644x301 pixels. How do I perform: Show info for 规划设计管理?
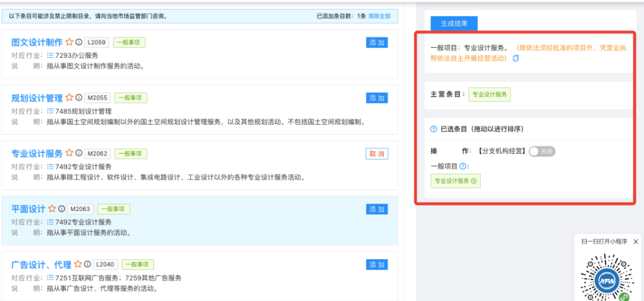tap(79, 98)
